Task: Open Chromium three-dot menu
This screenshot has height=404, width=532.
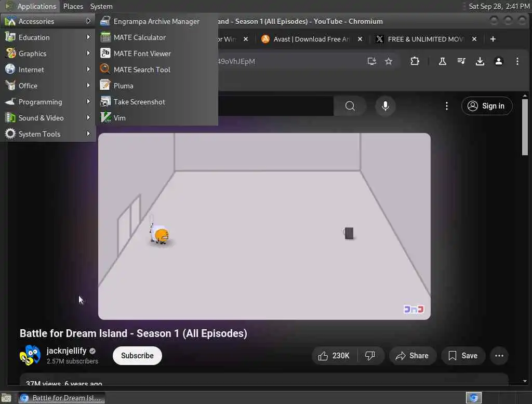Action: (517, 61)
